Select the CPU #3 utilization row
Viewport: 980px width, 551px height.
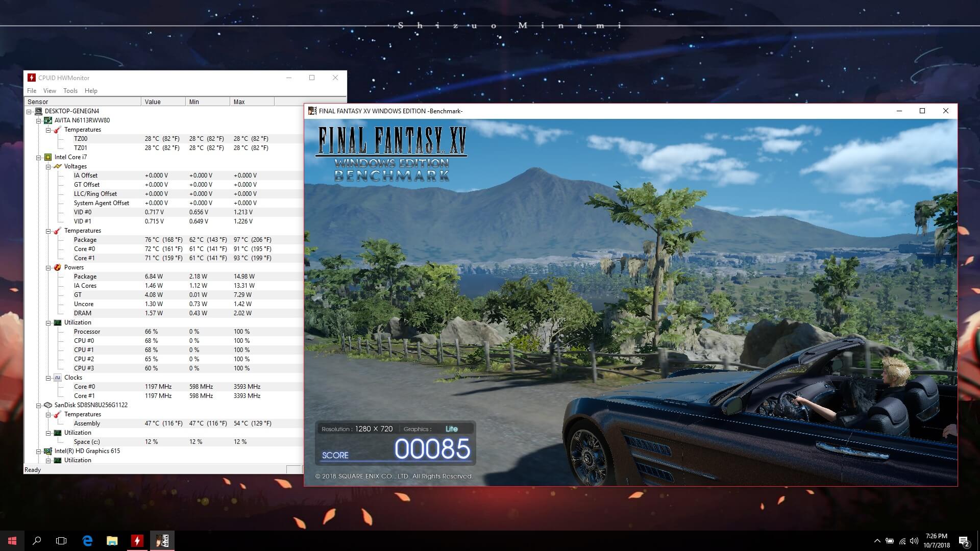(163, 368)
